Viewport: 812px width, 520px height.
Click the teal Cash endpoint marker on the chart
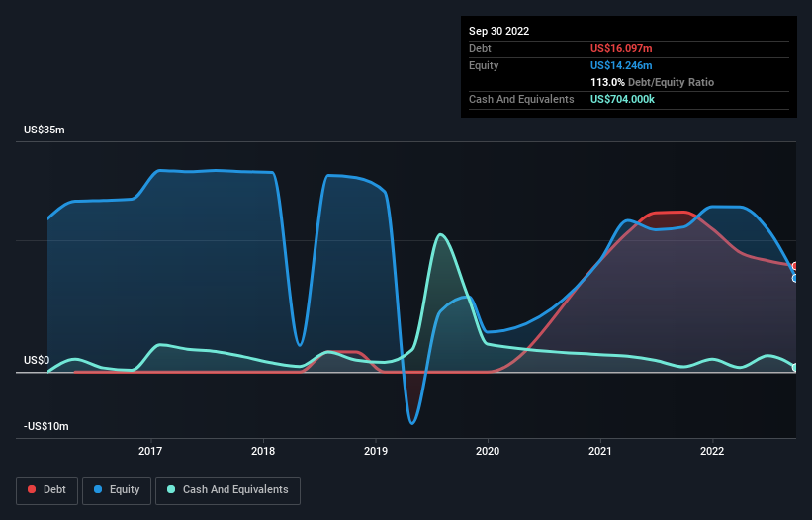click(795, 368)
